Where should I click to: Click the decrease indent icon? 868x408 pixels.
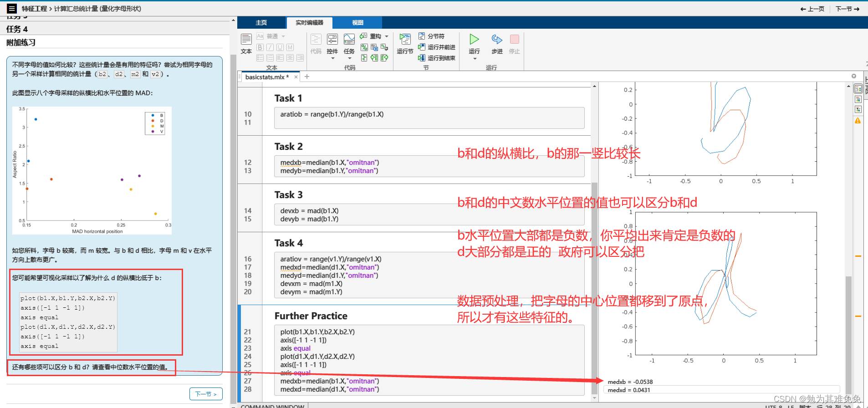pos(384,58)
